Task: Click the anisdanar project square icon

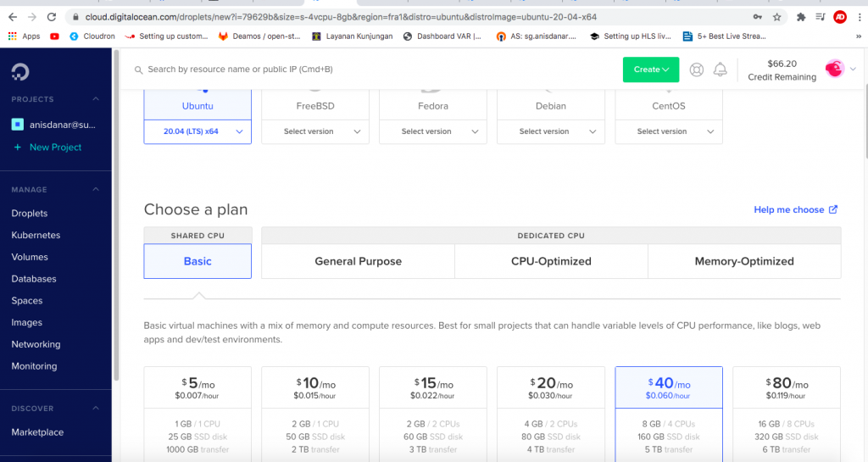Action: point(18,125)
